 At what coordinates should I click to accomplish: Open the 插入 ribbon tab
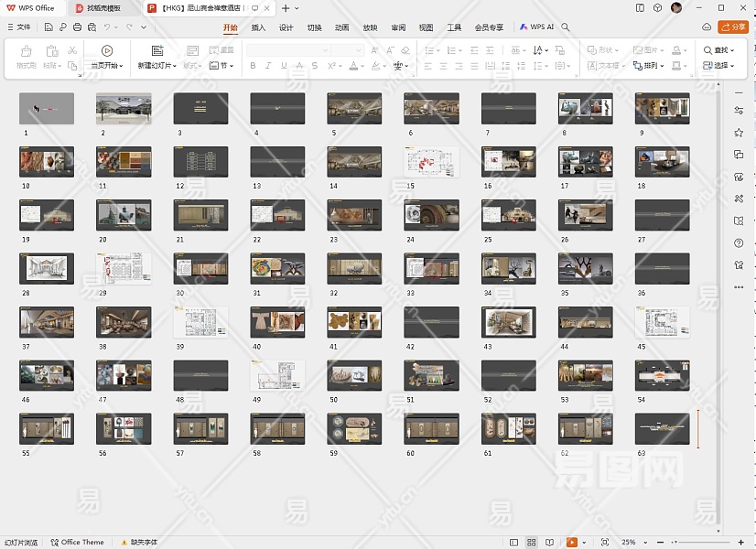258,27
